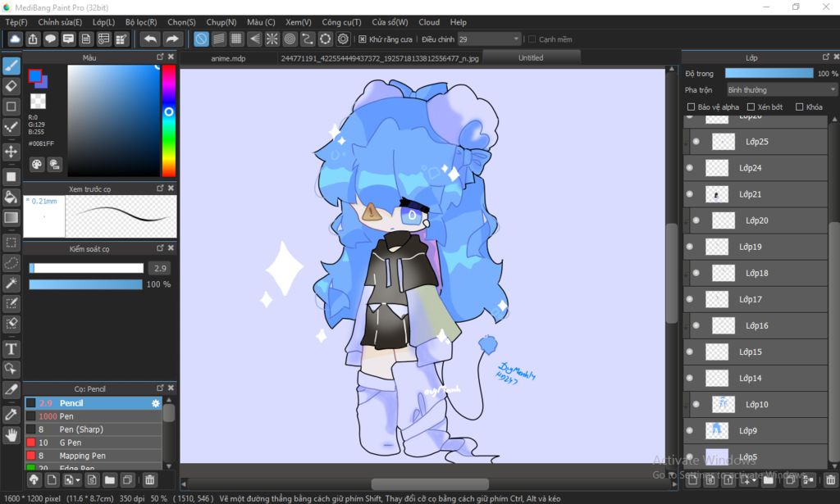The image size is (840, 504).
Task: Adjust Độ trong opacity slider
Action: tap(769, 73)
